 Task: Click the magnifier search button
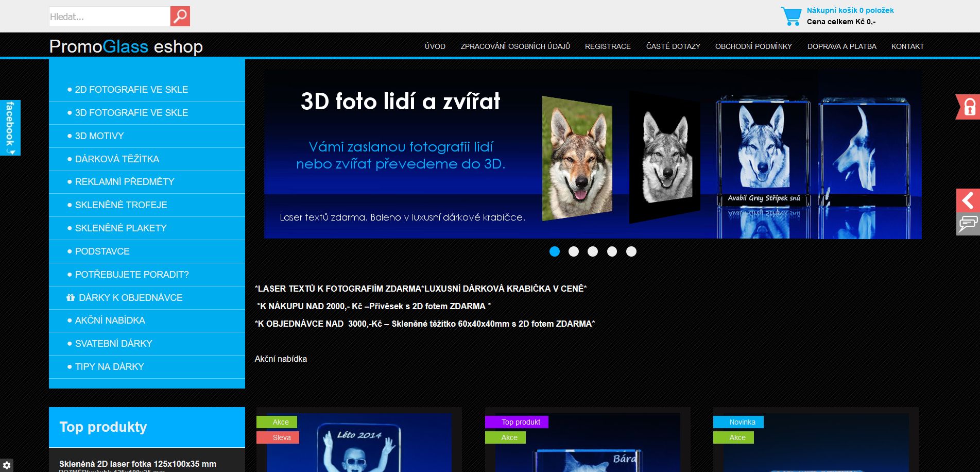click(180, 16)
